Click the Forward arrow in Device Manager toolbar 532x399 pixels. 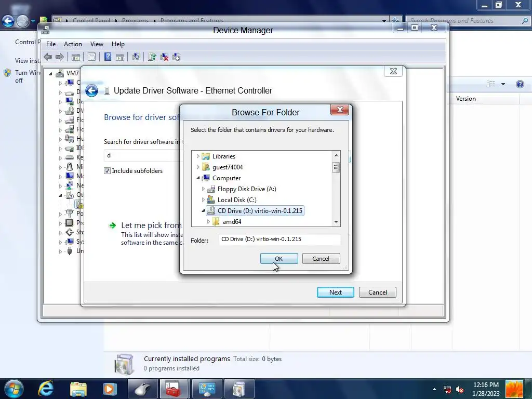(x=59, y=57)
